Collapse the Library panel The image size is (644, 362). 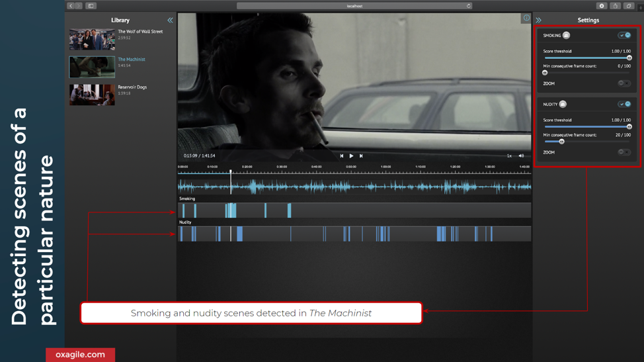coord(170,21)
